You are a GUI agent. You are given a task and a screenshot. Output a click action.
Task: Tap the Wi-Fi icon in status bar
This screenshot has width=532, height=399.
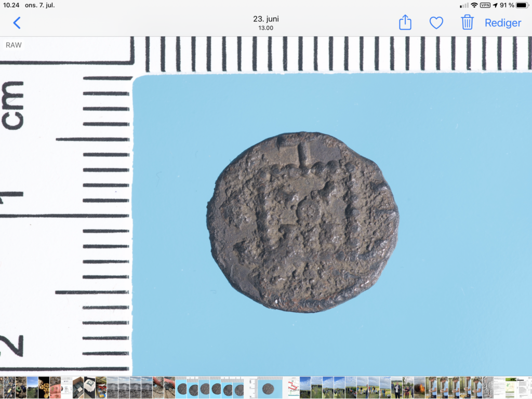474,5
